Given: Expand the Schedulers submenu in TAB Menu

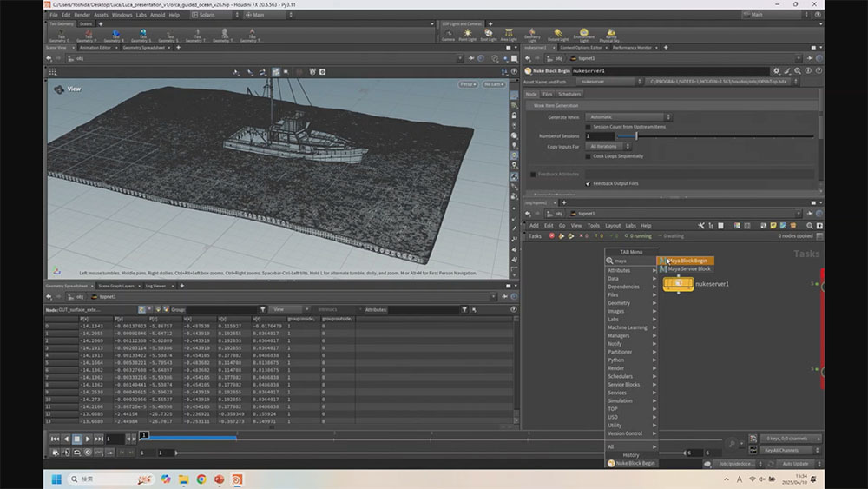Looking at the screenshot, I should click(631, 376).
